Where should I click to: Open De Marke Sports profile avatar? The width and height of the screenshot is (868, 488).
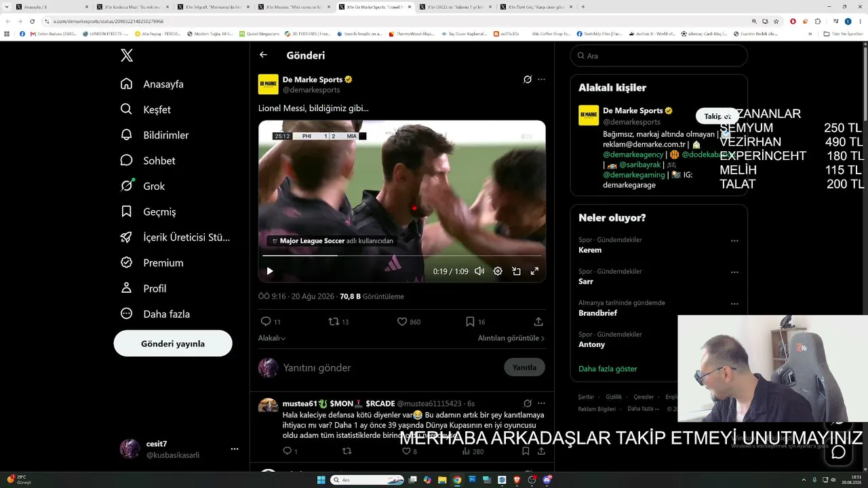[269, 84]
